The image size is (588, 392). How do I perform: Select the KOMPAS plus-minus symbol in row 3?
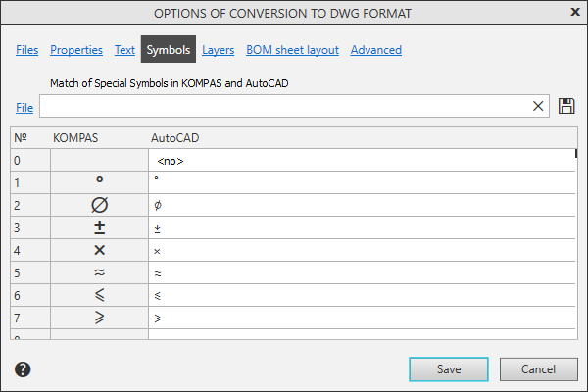[x=99, y=227]
